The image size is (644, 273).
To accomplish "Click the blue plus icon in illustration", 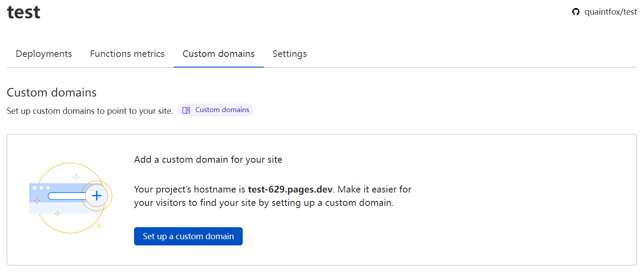I will click(x=97, y=195).
